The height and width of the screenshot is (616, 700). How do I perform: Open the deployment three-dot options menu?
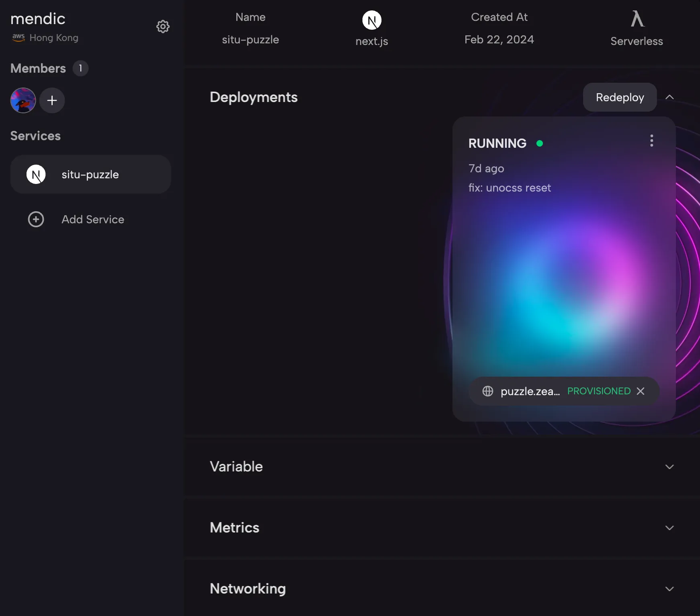(651, 141)
